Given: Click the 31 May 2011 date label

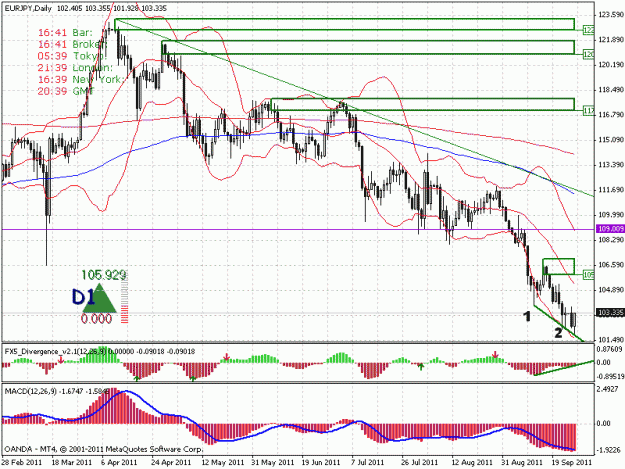Looking at the screenshot, I should click(x=273, y=462).
